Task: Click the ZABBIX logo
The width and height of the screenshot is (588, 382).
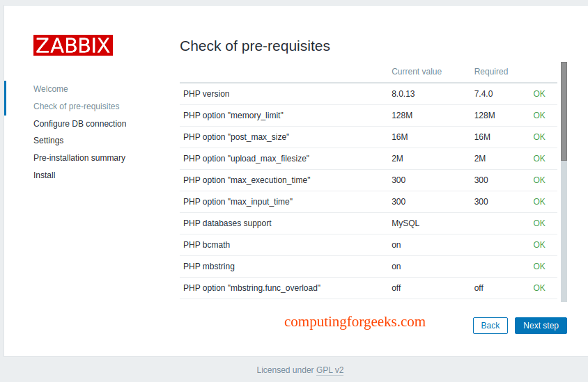Action: 73,45
